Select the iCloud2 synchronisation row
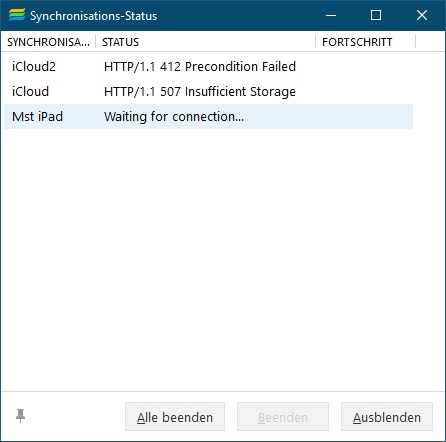This screenshot has height=442, width=446. coord(209,67)
